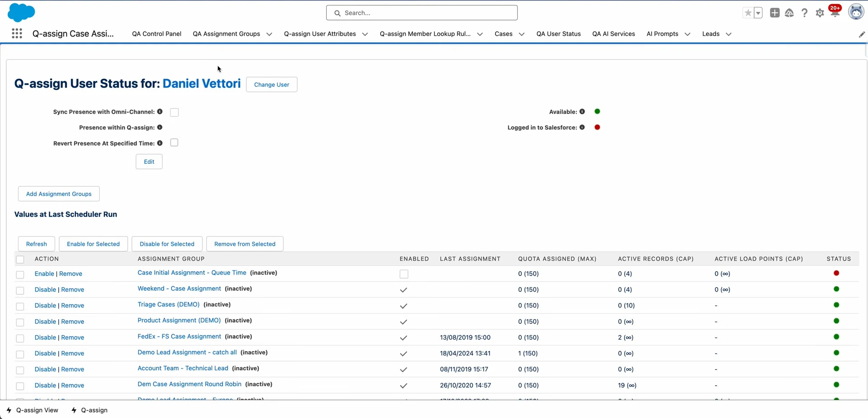Toggle Sync Presence with Omni-Channel checkbox
Screen dimensions: 868x419
click(174, 112)
